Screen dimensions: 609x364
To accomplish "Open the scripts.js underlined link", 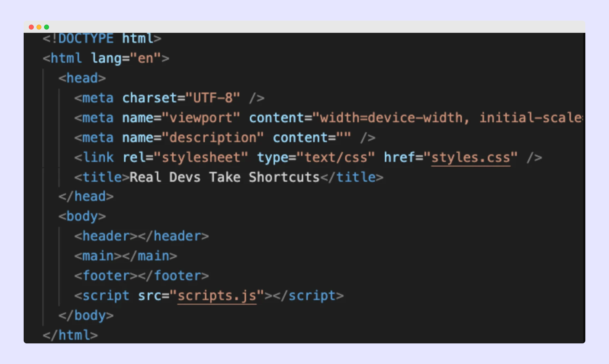I will [217, 296].
